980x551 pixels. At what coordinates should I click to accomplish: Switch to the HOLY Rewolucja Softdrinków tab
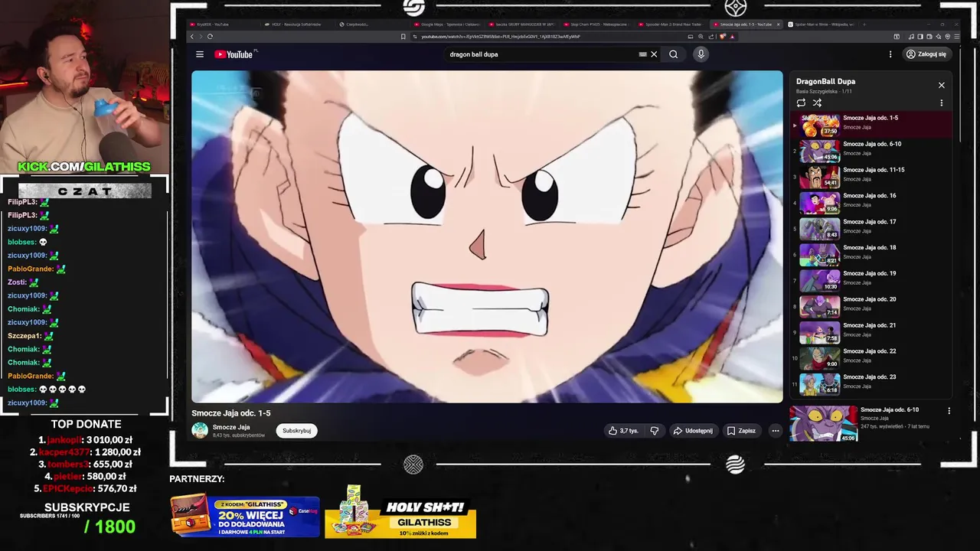tap(296, 24)
